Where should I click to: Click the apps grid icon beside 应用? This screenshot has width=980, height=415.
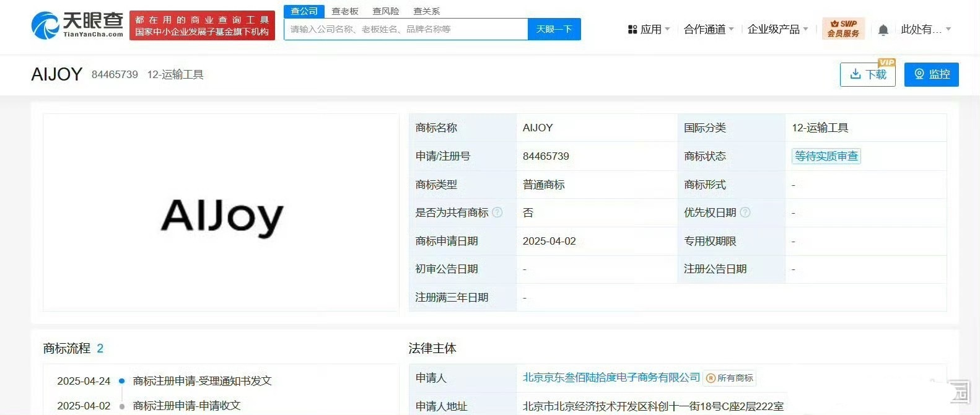[x=632, y=29]
